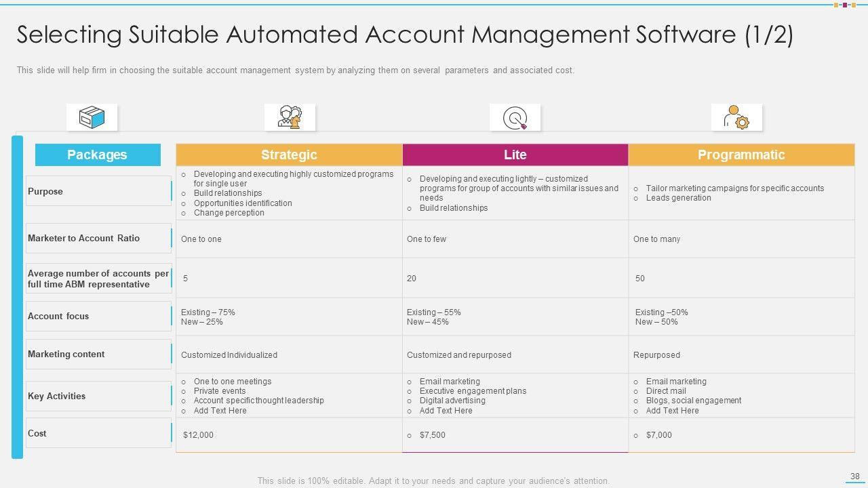The height and width of the screenshot is (488, 868).
Task: Click the $7,000 cost value
Action: point(659,435)
